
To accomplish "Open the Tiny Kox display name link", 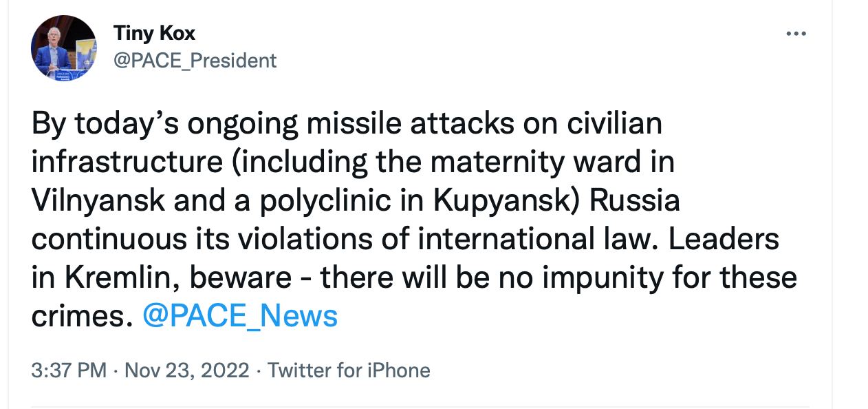I will 154,33.
